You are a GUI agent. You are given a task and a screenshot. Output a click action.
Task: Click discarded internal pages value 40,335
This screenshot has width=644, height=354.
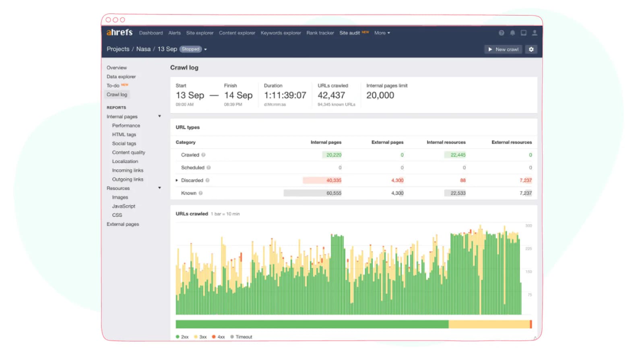334,180
